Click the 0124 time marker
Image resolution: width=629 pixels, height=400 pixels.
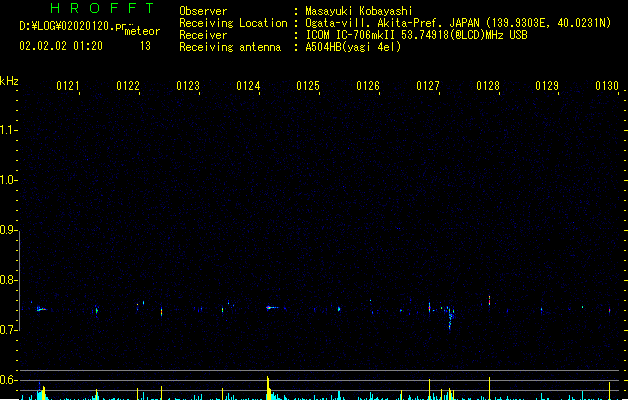click(x=248, y=86)
